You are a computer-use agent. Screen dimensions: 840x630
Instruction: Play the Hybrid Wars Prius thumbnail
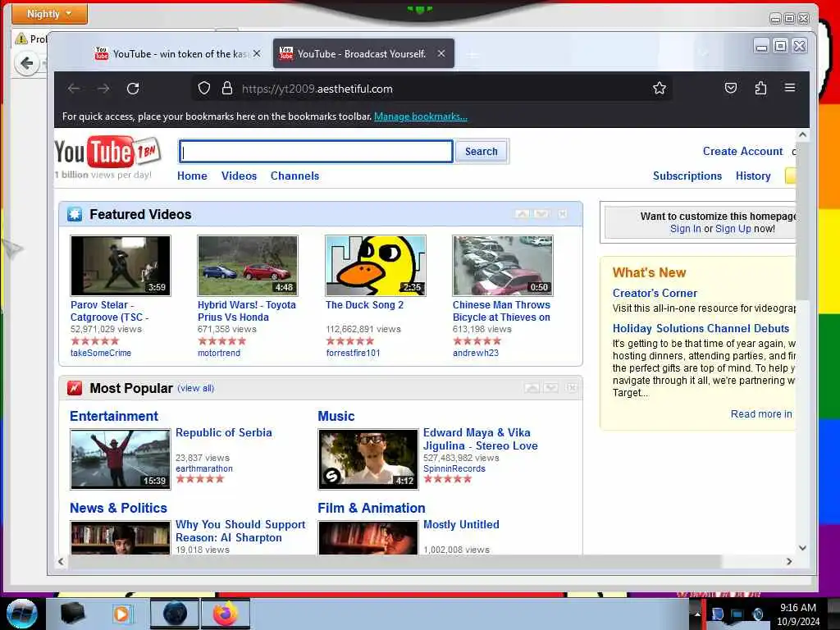pyautogui.click(x=248, y=266)
